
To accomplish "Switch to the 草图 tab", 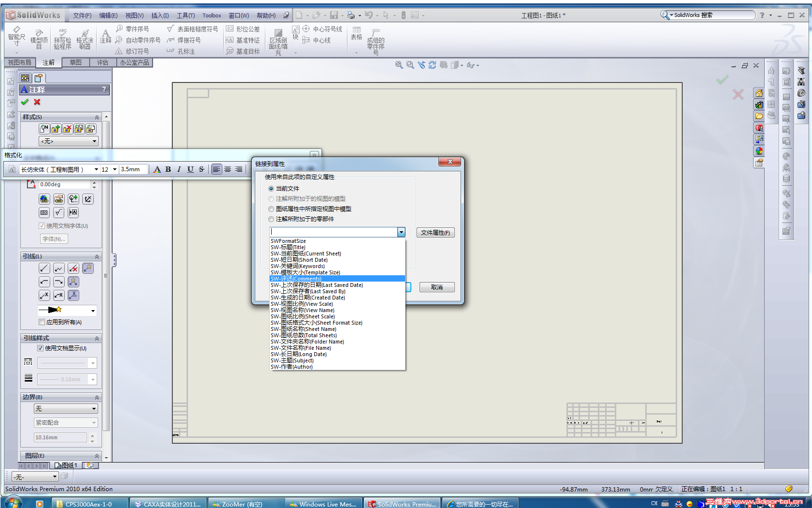I will [75, 62].
